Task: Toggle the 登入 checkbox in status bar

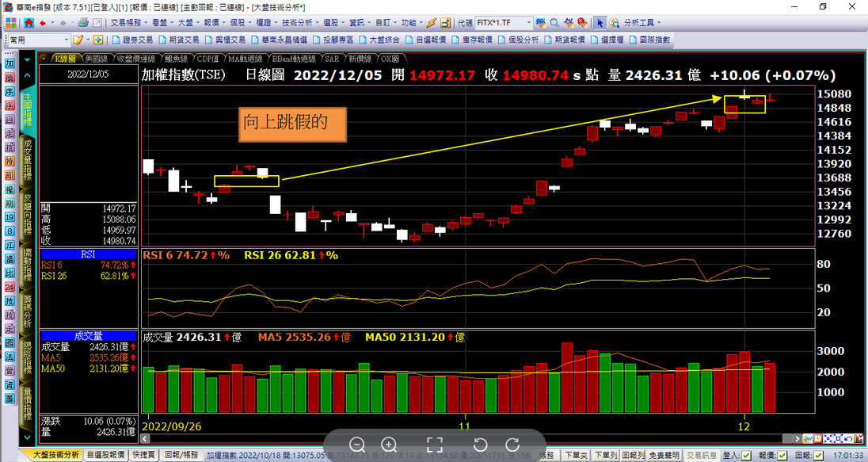Action: click(x=747, y=456)
